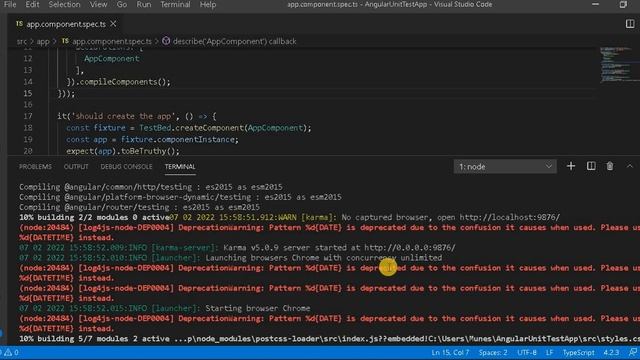Click the http://localhost:9876/ link in terminal
640x360 pixels.
pos(510,217)
